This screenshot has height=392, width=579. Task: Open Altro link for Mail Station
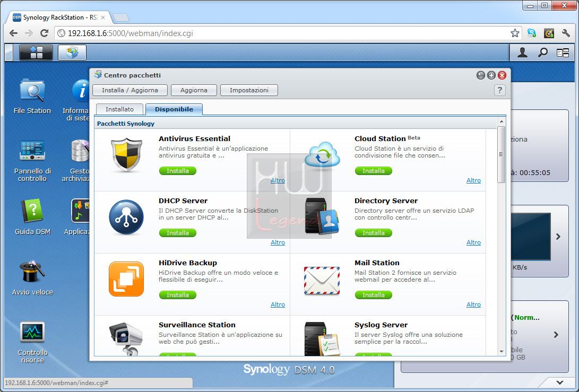(x=473, y=304)
